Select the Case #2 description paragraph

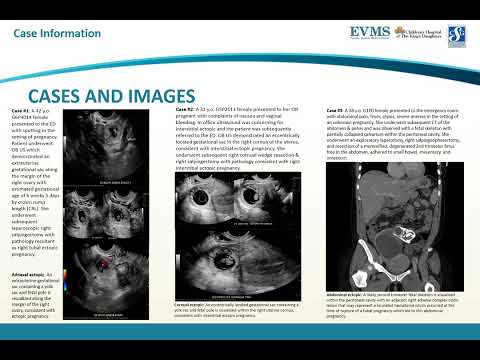pos(238,139)
